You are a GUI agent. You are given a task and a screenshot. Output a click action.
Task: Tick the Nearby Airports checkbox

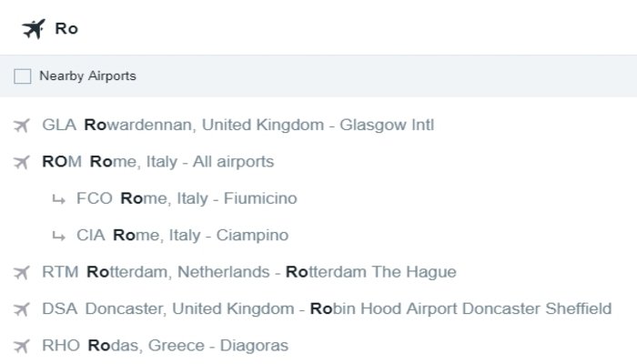(23, 76)
